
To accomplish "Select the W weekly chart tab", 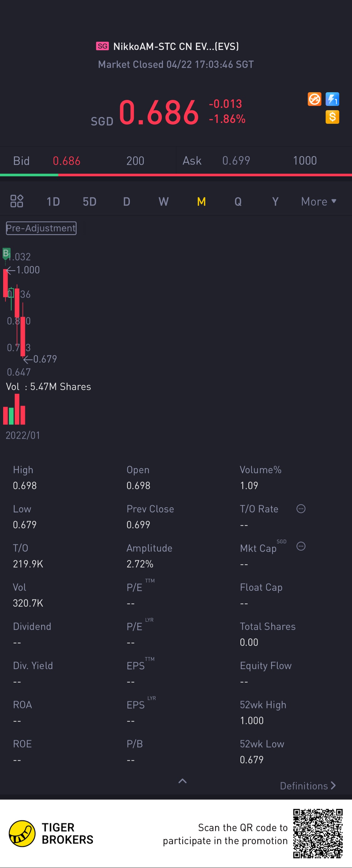I will coord(164,201).
